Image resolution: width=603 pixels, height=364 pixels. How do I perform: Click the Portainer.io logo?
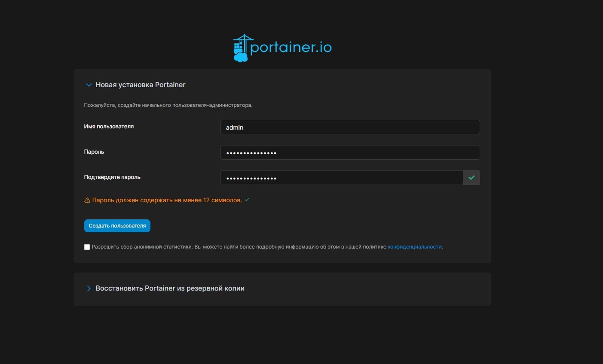point(282,48)
